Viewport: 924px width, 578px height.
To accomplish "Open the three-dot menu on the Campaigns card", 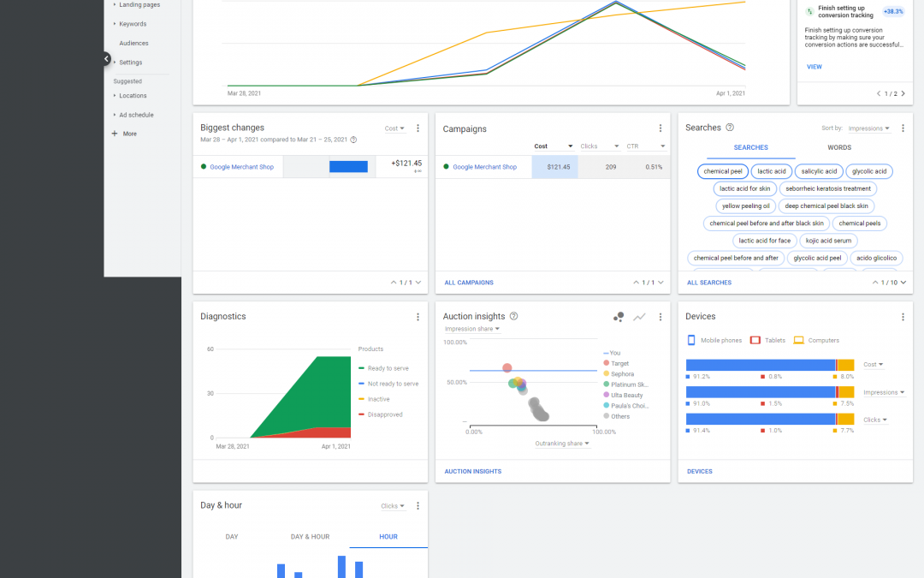I will 660,128.
